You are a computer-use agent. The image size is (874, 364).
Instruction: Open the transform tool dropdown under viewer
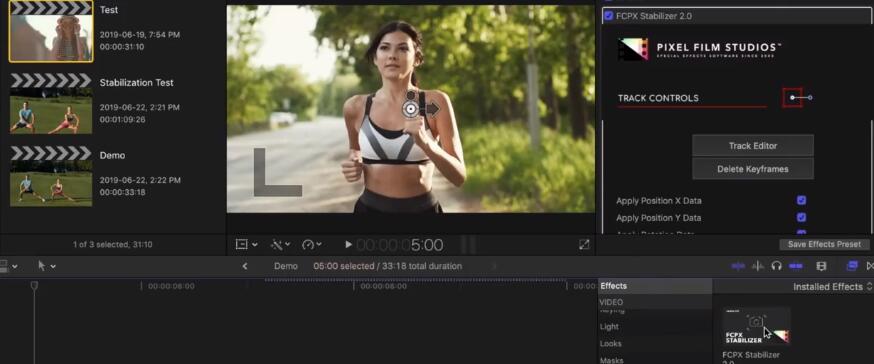click(246, 244)
